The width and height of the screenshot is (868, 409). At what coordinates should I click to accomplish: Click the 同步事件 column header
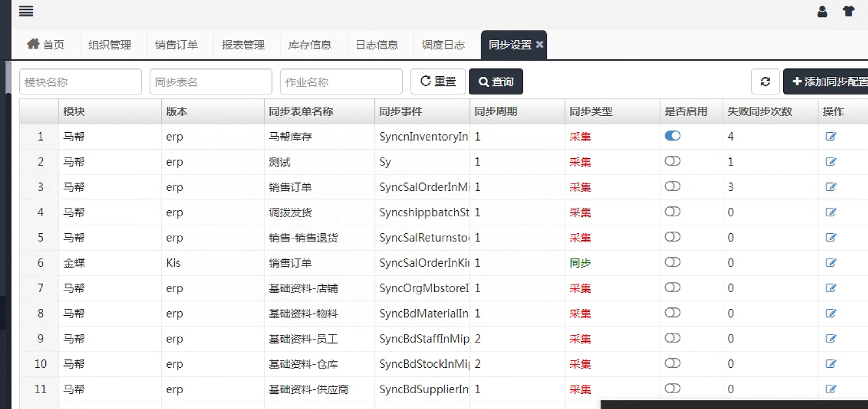pos(422,111)
